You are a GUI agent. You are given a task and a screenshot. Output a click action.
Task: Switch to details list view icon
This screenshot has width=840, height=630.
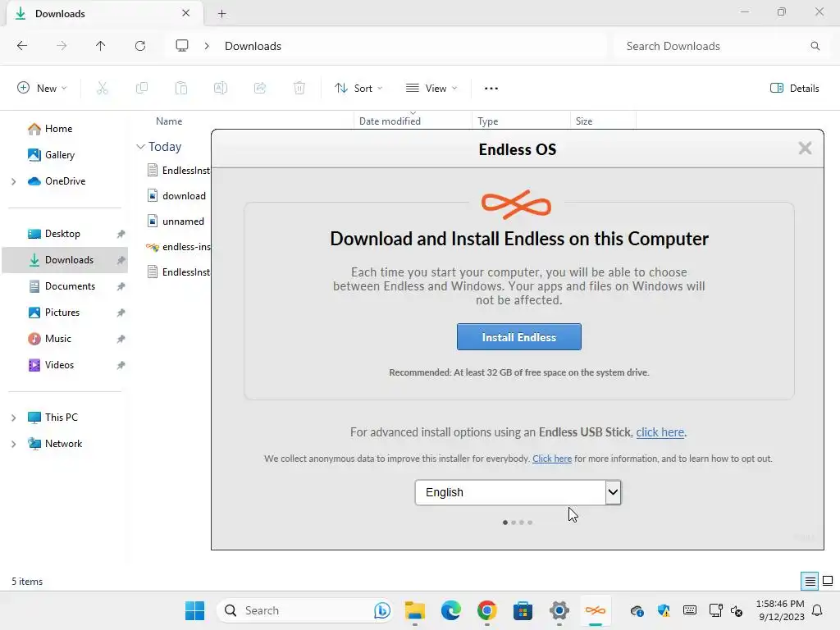(x=810, y=581)
